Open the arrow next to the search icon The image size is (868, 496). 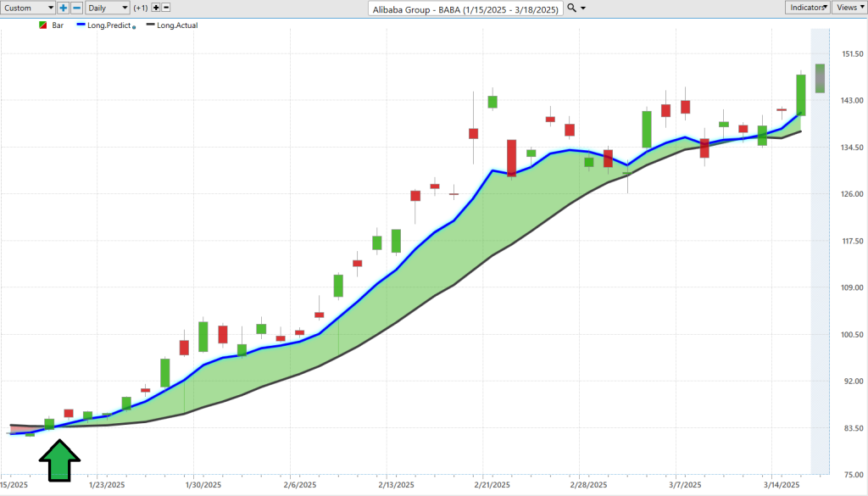point(582,8)
